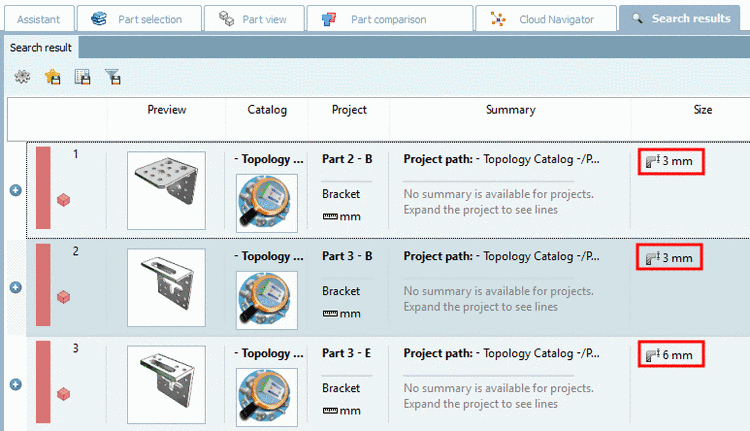Viewport: 750px width, 431px height.
Task: Click the red 3D cube icon in row 3
Action: 63,394
